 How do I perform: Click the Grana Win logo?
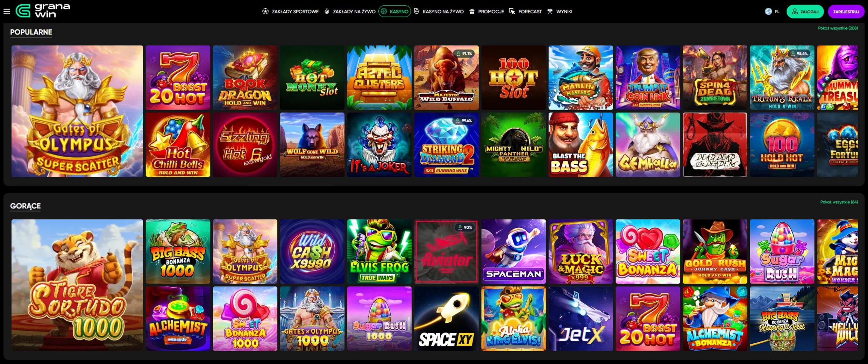(x=43, y=11)
